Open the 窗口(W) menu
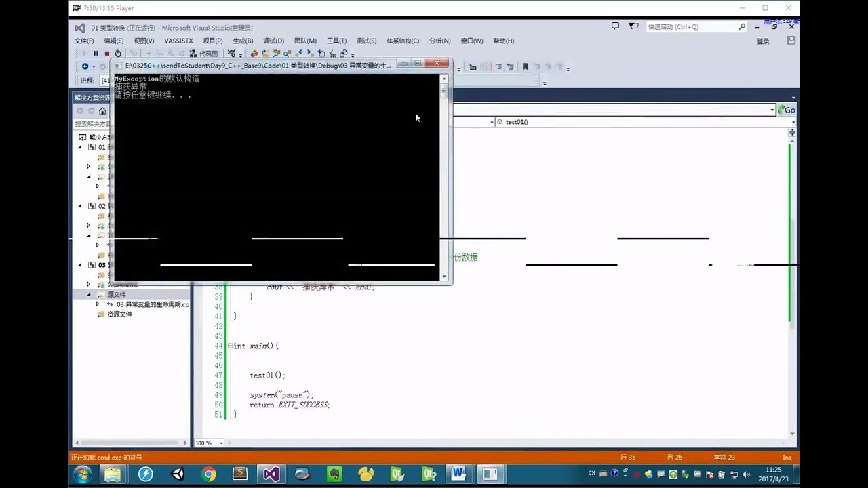This screenshot has height=488, width=868. [471, 41]
